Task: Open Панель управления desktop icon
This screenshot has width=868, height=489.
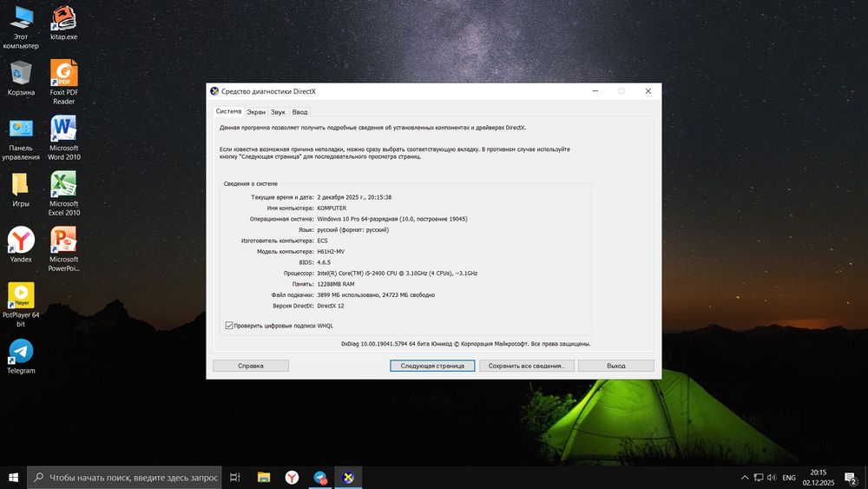Action: tap(21, 138)
